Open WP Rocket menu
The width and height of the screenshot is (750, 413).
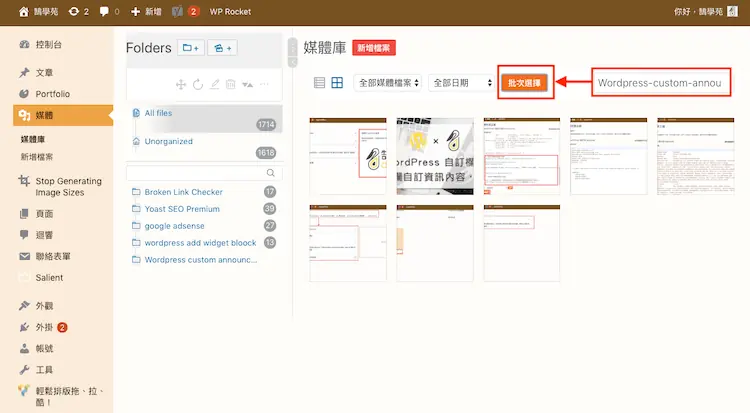point(230,11)
